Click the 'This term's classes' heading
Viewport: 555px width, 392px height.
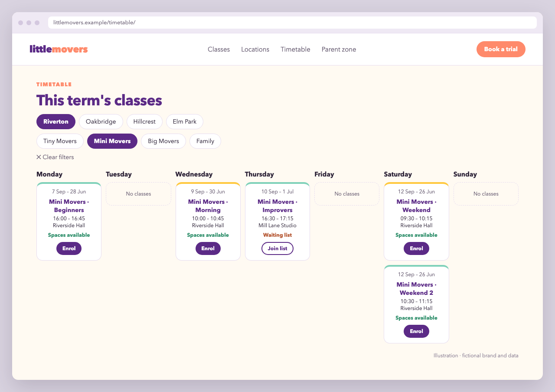coord(99,101)
